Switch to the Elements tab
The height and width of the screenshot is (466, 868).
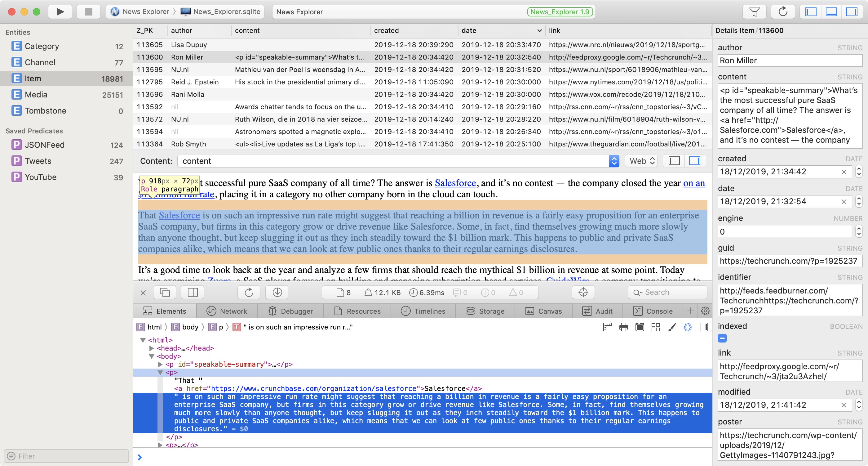pos(165,311)
